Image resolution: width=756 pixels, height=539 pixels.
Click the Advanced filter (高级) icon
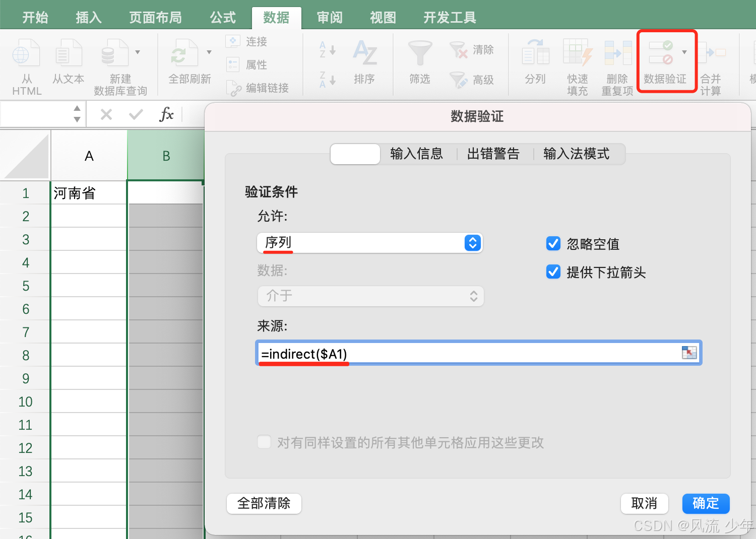[x=458, y=80]
